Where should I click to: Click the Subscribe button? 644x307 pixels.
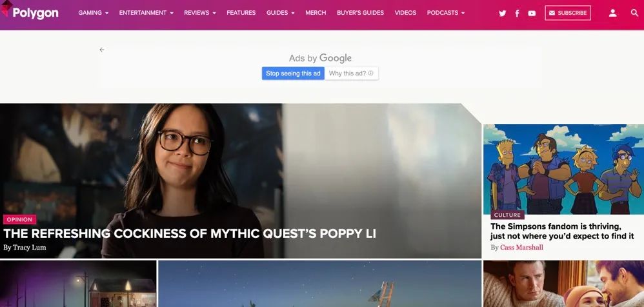(x=568, y=13)
